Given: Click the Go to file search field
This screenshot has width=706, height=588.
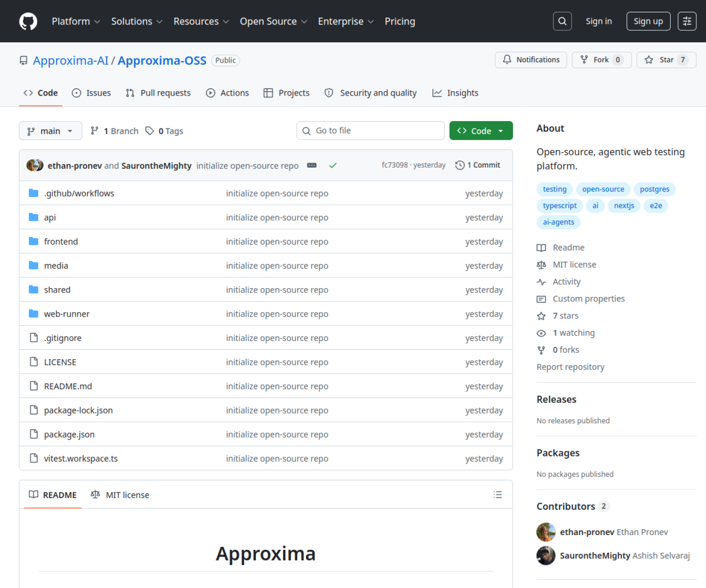Looking at the screenshot, I should 371,131.
